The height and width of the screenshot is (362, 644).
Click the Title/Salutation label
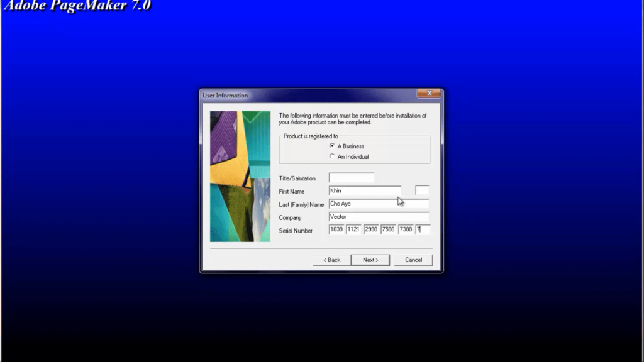(x=297, y=178)
